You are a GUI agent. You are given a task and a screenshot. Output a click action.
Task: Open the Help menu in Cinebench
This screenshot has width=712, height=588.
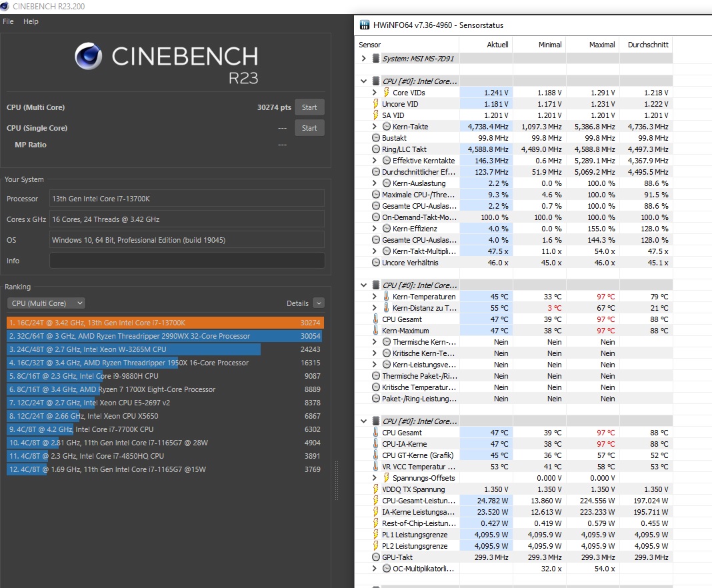point(31,21)
